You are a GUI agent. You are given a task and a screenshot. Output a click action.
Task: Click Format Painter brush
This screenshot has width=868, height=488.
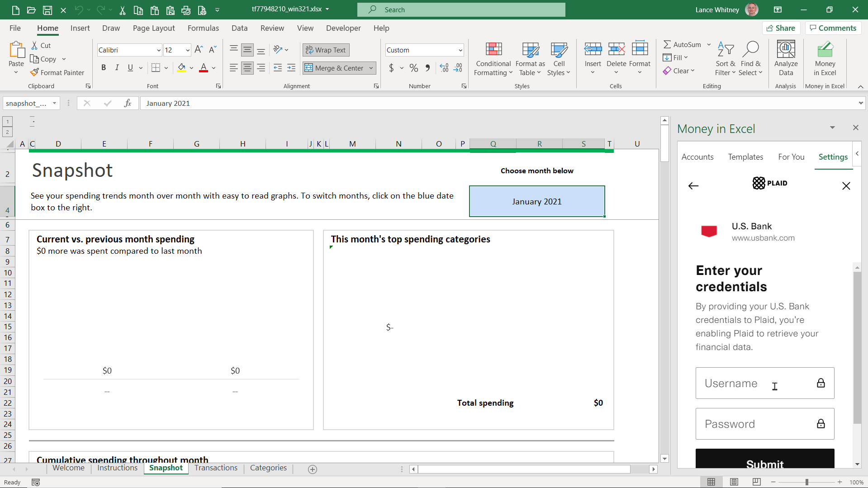tap(57, 72)
